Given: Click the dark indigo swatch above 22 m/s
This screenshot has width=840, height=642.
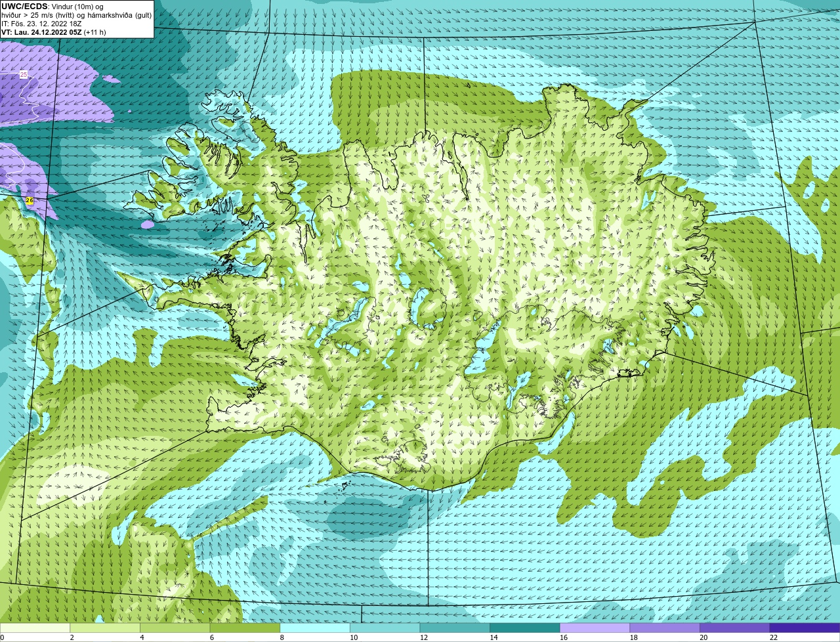Looking at the screenshot, I should pyautogui.click(x=805, y=628).
